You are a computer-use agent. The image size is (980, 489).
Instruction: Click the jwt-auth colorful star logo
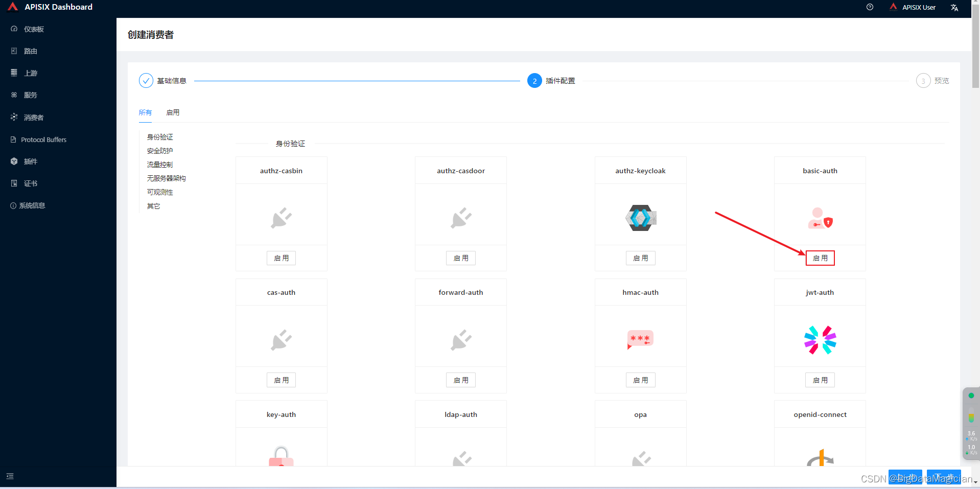click(x=820, y=340)
